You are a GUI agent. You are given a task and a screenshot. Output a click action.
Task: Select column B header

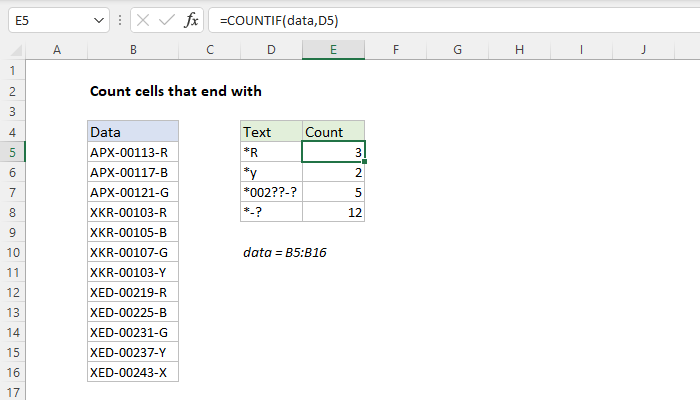pos(133,50)
